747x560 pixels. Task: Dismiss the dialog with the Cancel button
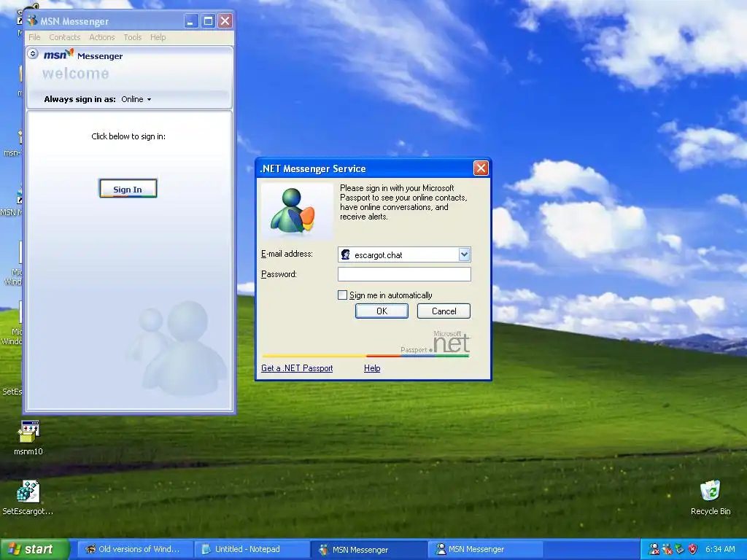pyautogui.click(x=444, y=311)
